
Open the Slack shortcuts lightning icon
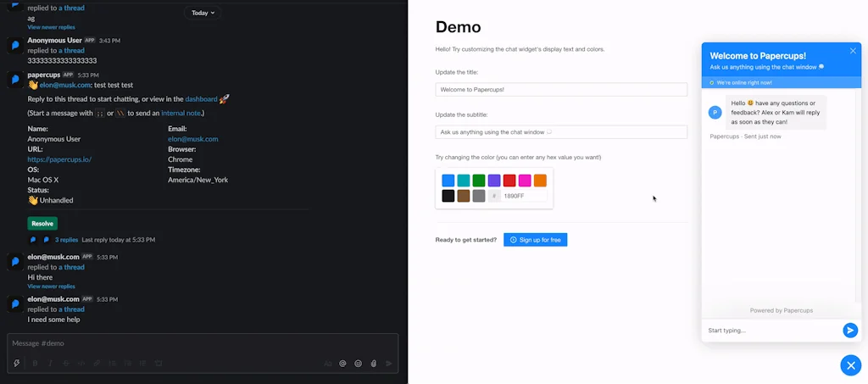coord(16,363)
